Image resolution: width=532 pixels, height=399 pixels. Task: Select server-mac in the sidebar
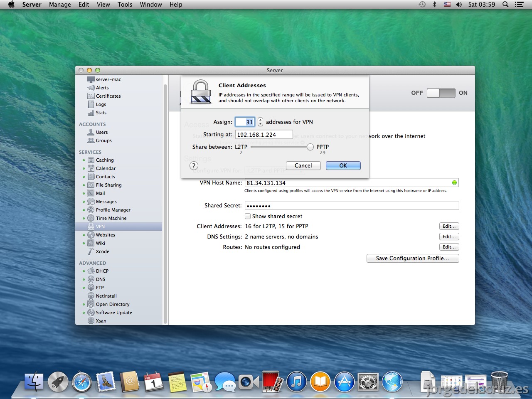pos(104,79)
